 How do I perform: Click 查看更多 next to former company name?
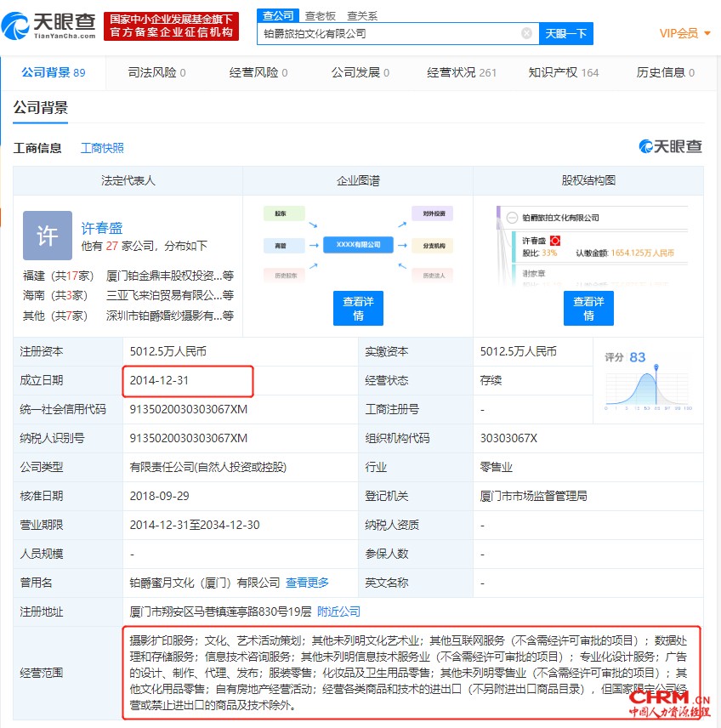(307, 583)
